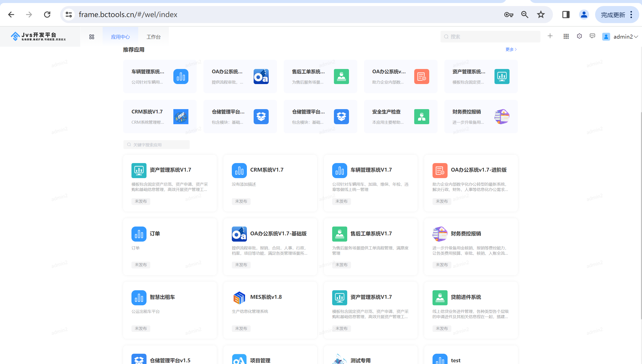Reload the current page

(47, 15)
